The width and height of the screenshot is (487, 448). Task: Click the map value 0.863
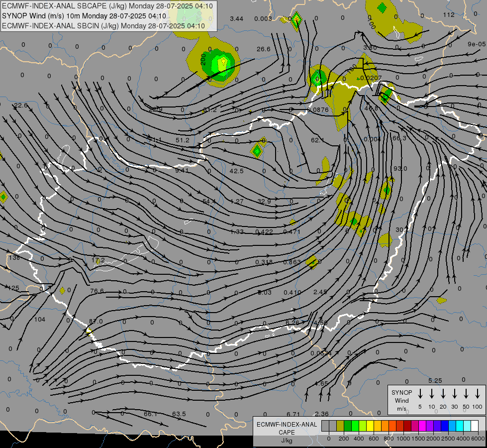[x=292, y=262]
